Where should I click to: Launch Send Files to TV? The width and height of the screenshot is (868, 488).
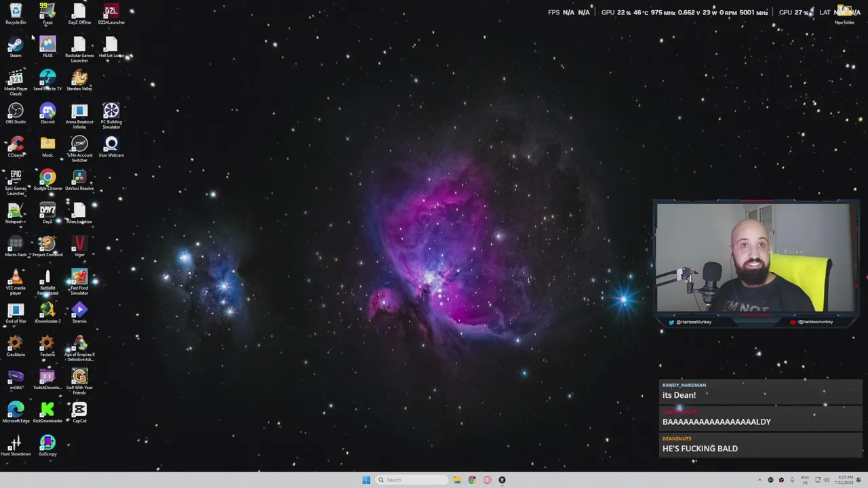(47, 80)
